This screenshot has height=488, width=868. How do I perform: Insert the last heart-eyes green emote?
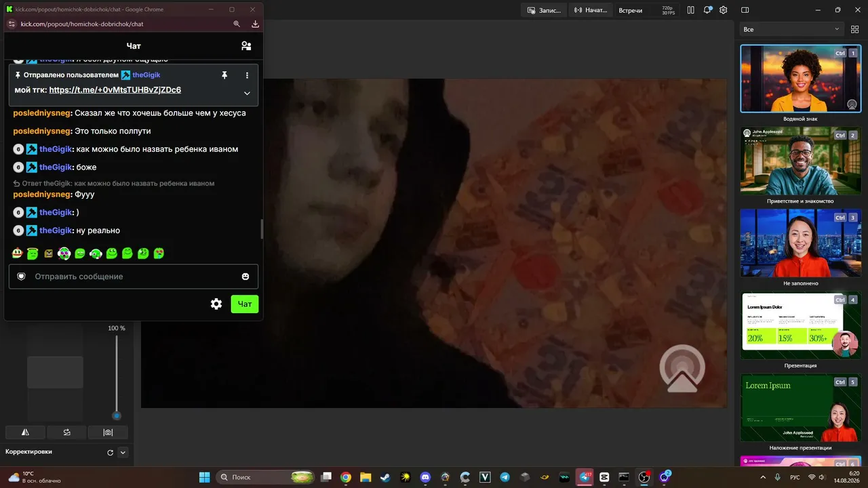point(158,253)
